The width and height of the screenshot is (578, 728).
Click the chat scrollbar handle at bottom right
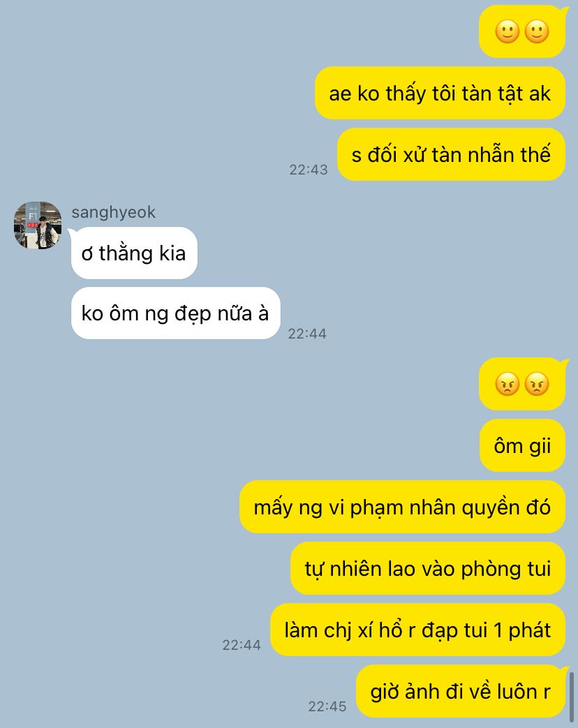point(572,695)
